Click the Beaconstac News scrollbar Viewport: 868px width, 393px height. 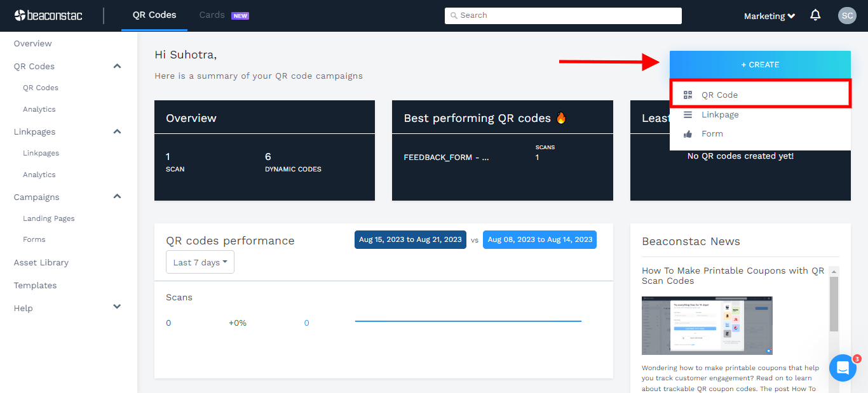[834, 305]
